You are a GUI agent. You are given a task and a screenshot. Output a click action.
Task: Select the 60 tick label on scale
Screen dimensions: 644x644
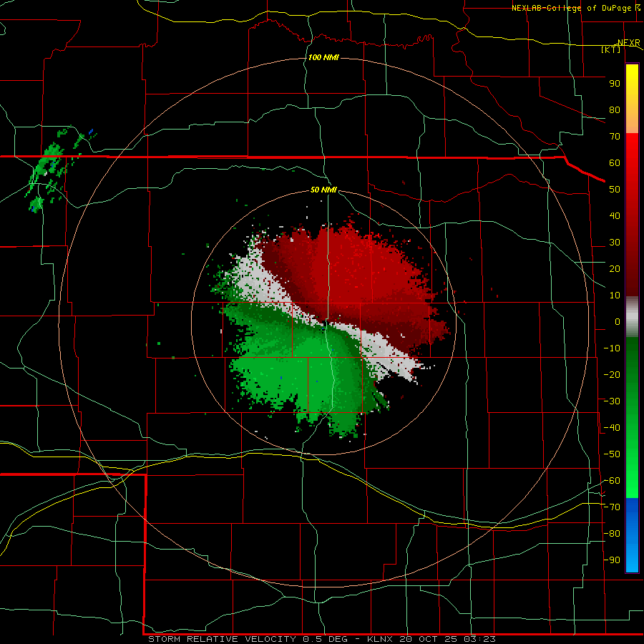pos(615,163)
